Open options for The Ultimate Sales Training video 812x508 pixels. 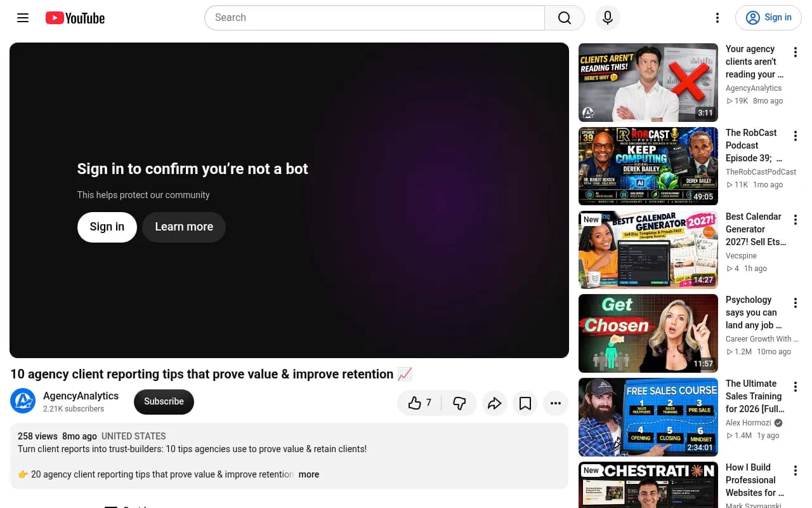point(796,387)
